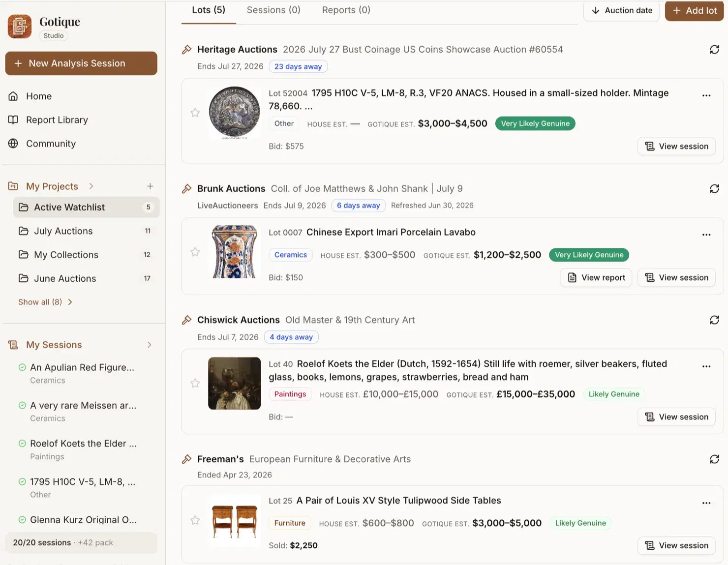Viewport: 728px width, 565px height.
Task: Open the My Collections project
Action: pos(86,255)
